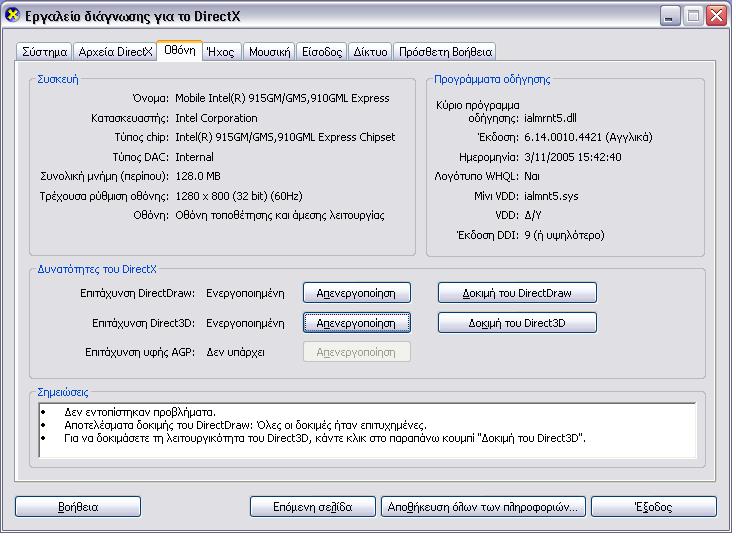Select DAC type value Internal

click(x=194, y=157)
